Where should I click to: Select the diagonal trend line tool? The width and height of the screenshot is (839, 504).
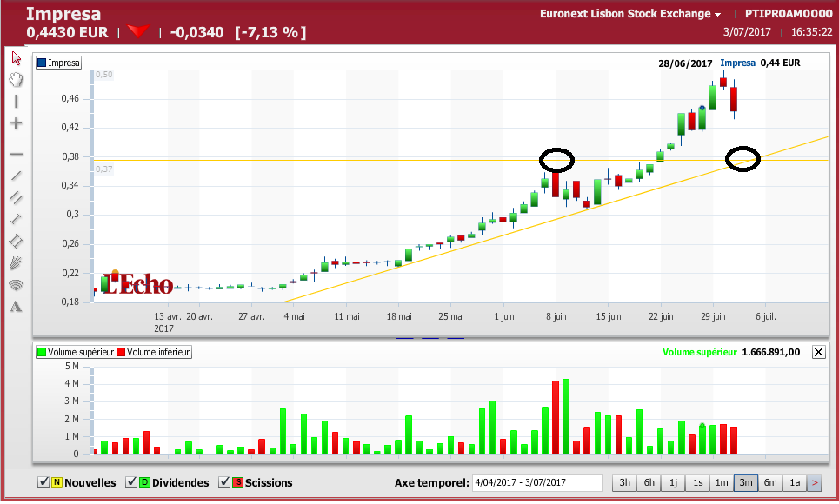16,176
